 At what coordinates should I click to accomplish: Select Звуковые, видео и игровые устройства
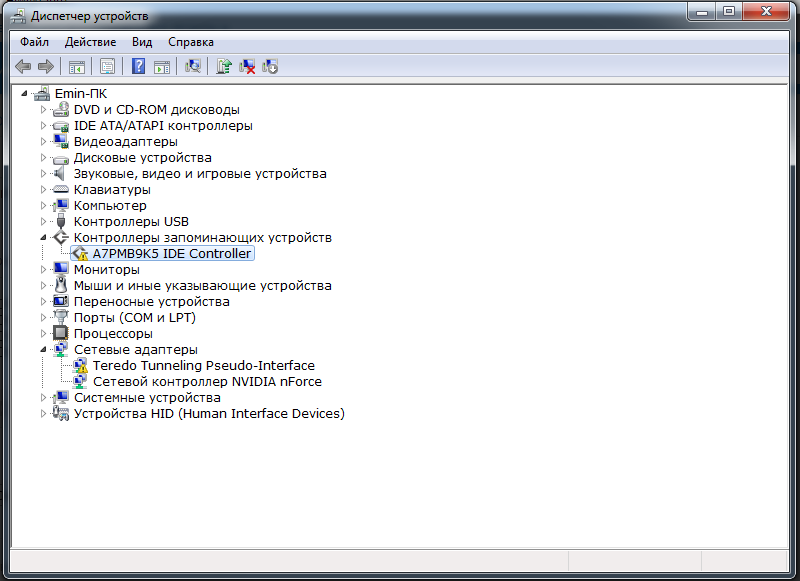coord(200,173)
